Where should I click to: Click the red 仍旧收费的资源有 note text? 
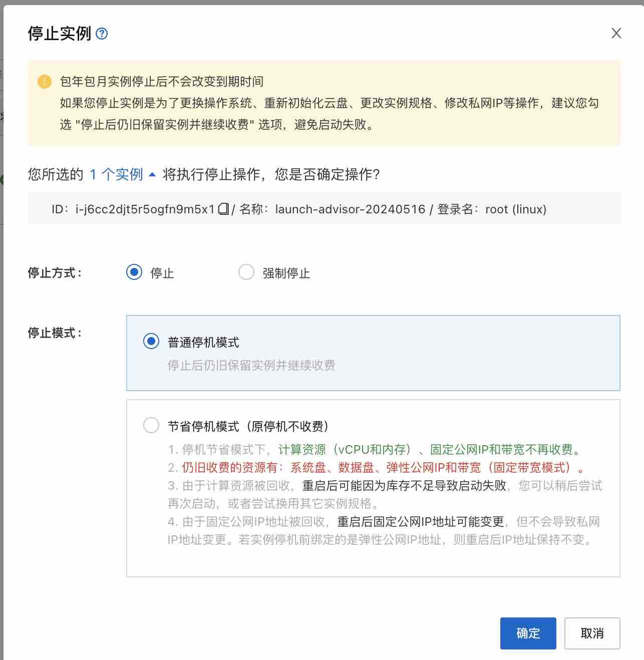pos(230,468)
